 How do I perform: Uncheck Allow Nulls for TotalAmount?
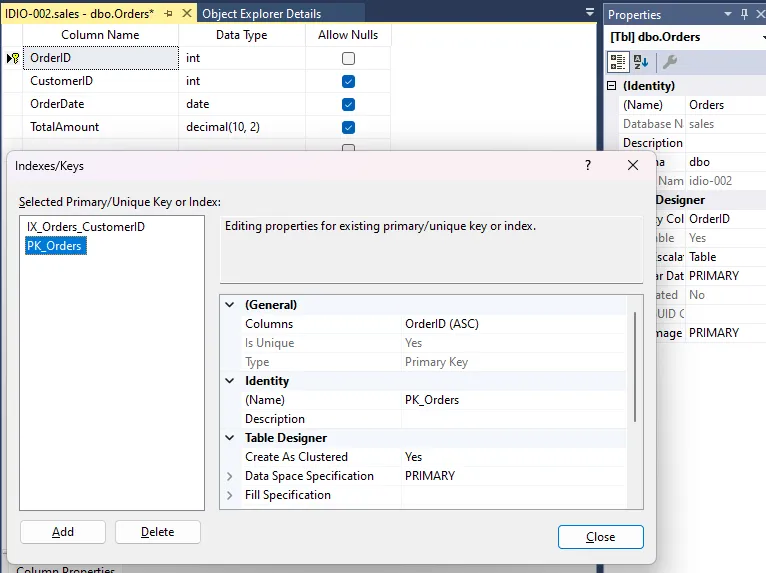tap(348, 127)
